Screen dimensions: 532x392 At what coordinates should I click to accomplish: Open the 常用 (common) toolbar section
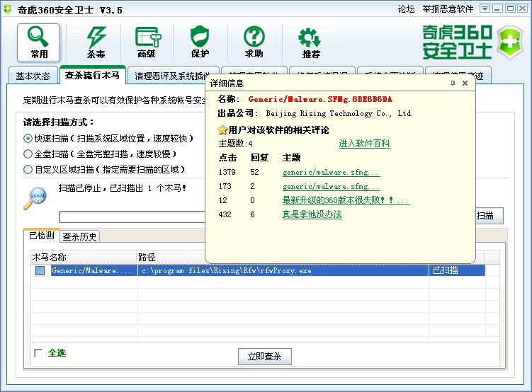pos(39,42)
